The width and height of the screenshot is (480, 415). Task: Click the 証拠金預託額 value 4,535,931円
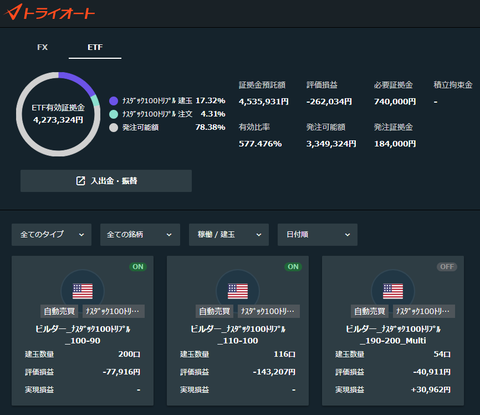(x=263, y=102)
